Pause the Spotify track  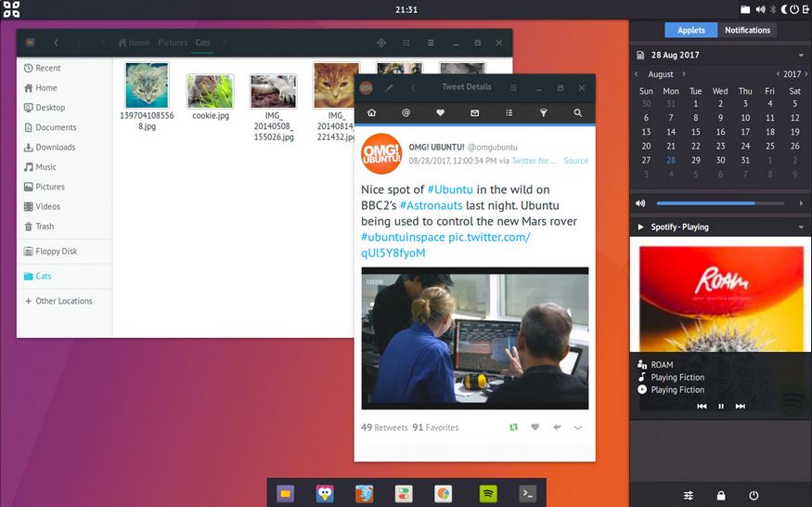pyautogui.click(x=721, y=406)
